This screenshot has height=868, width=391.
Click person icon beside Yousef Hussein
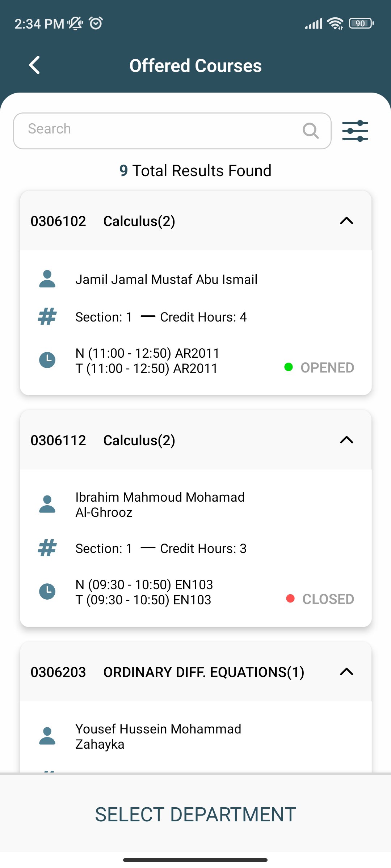coord(47,736)
